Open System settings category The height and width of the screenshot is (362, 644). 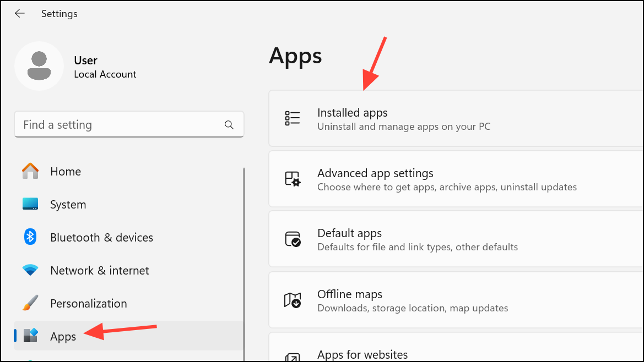click(128, 204)
